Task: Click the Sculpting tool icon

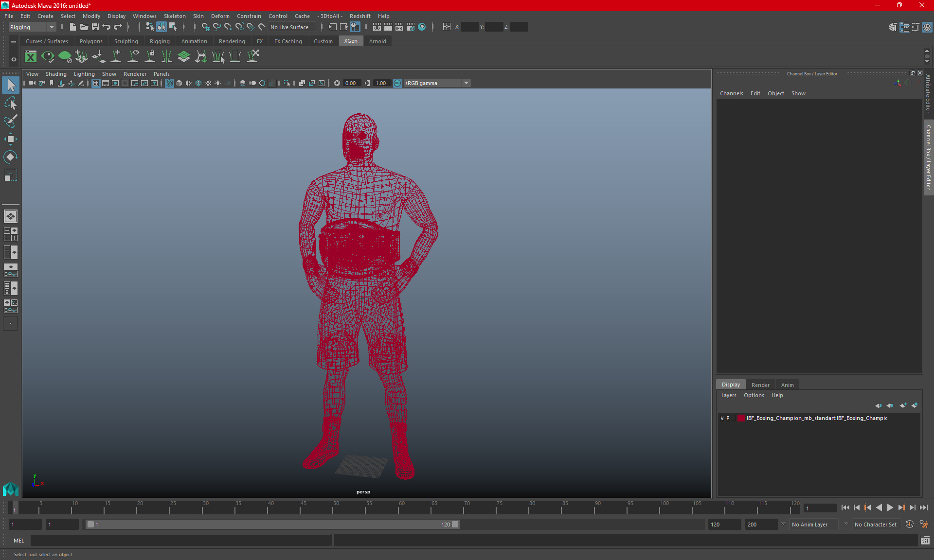Action: click(126, 41)
